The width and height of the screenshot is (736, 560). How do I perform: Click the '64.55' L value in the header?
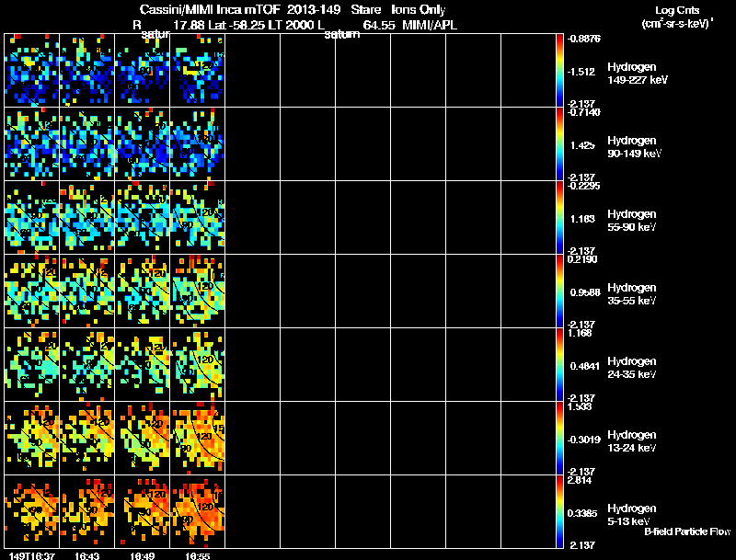pyautogui.click(x=379, y=26)
